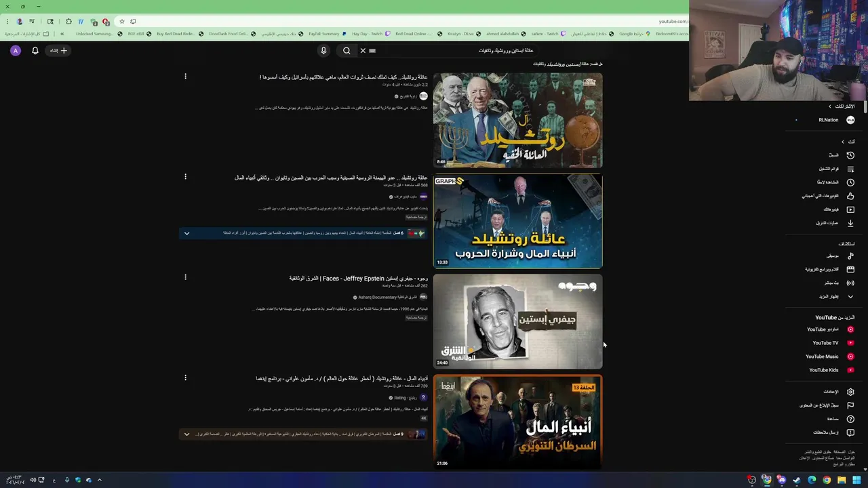Open the browser extensions puzzle icon
Screen dimensions: 868x488
(x=68, y=21)
